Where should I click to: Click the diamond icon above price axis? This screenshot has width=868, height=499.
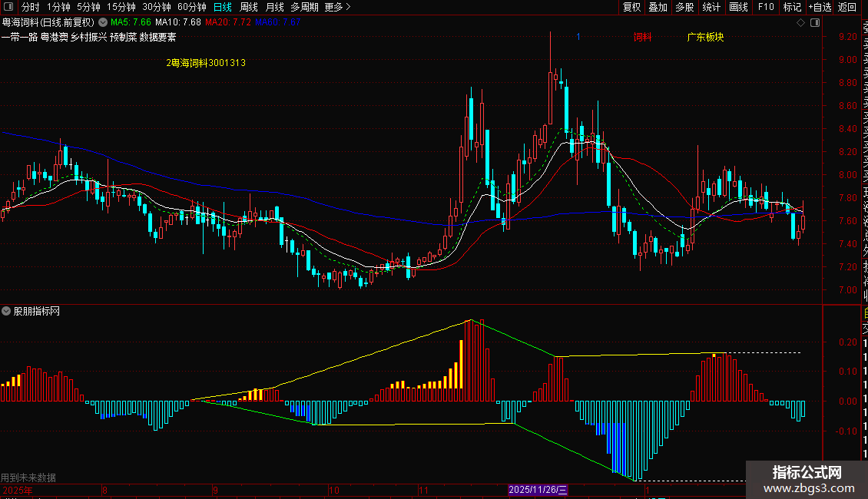[800, 23]
